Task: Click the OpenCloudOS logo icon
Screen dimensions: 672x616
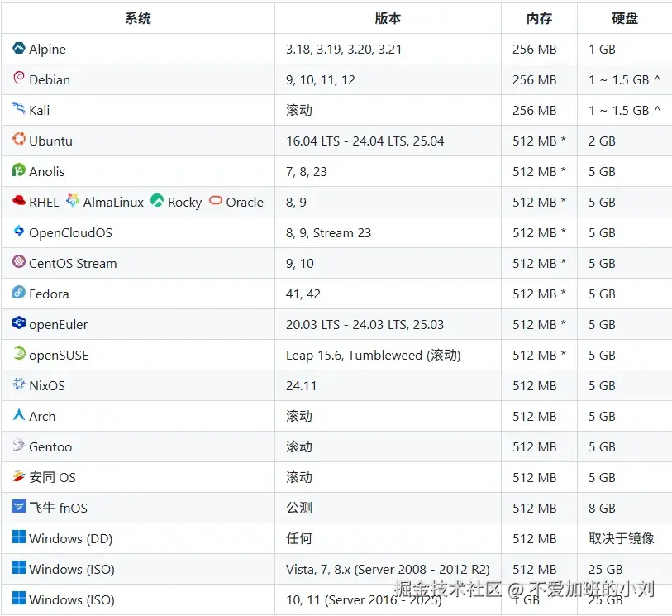Action: (19, 231)
